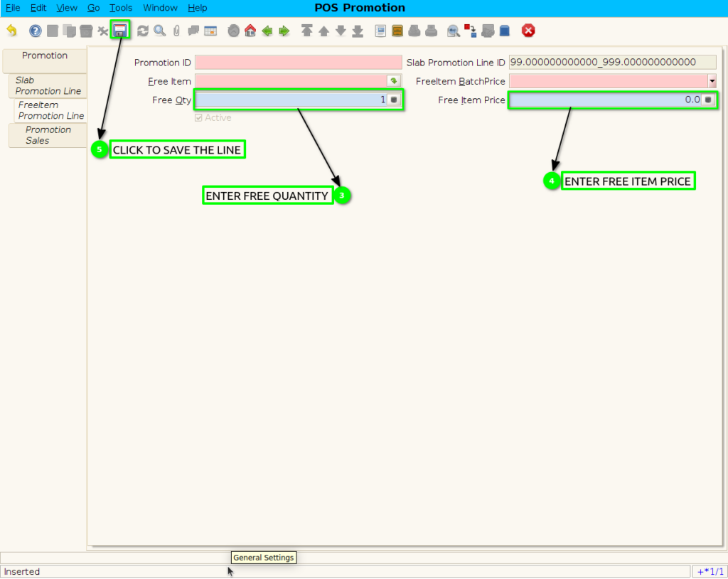
Task: Click the New record toolbar icon
Action: coord(53,31)
